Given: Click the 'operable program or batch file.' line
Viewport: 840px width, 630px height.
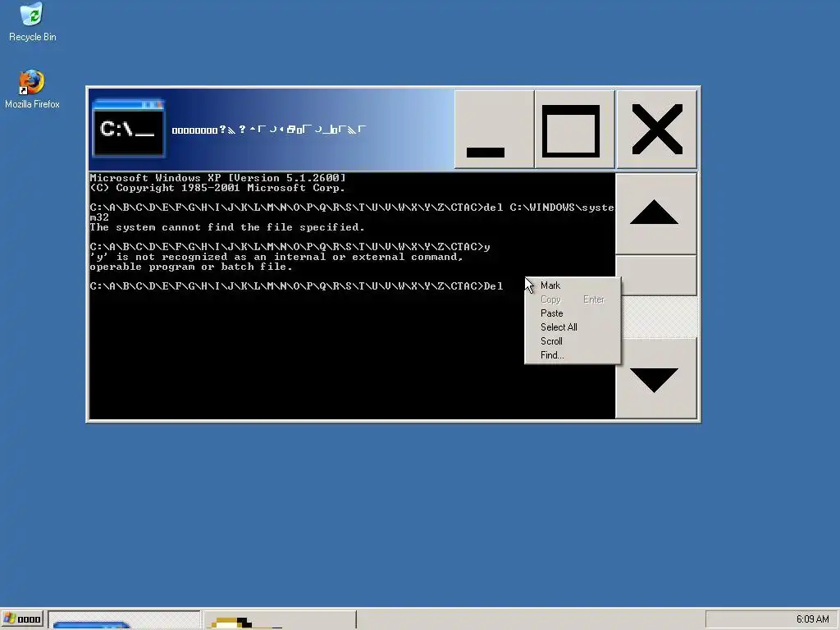Looking at the screenshot, I should tap(191, 267).
